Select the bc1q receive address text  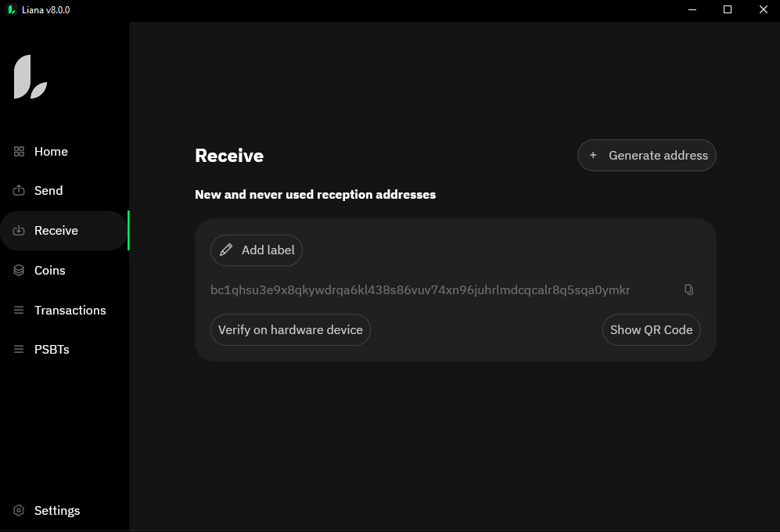(x=420, y=290)
